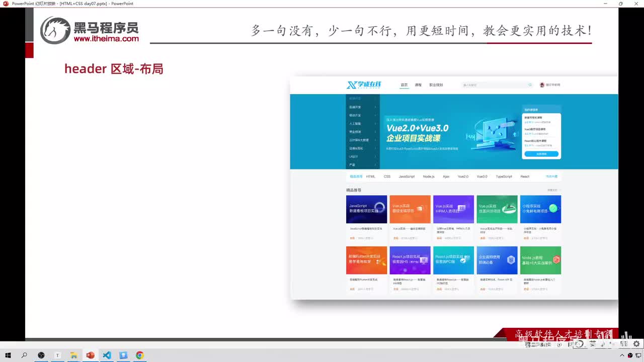Click the 黑马程序员 horse logo
The height and width of the screenshot is (362, 644).
(x=55, y=30)
